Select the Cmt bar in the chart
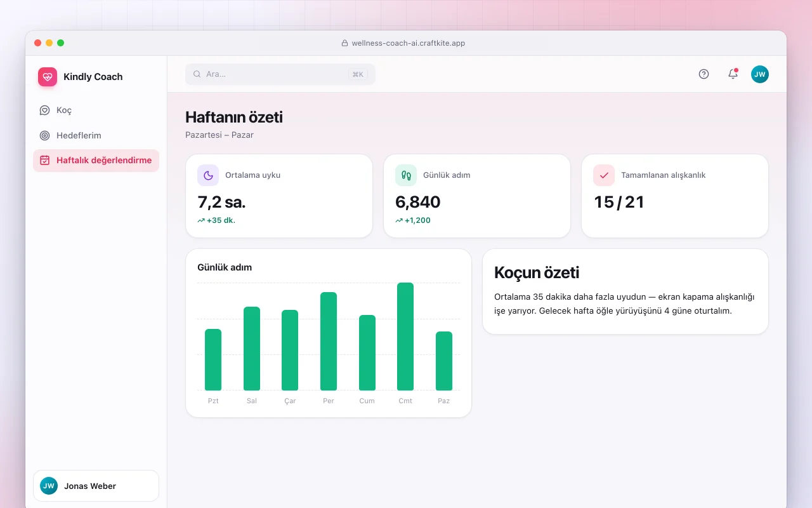 pos(405,337)
